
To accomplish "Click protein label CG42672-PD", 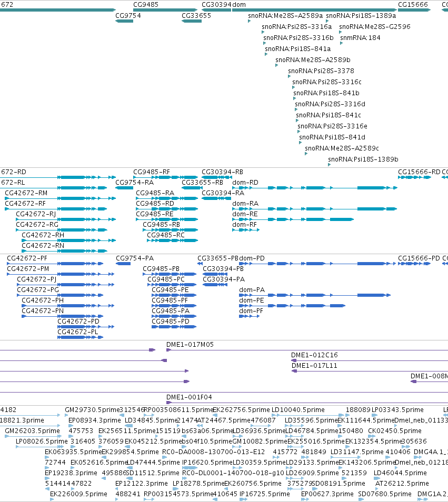I will pos(78,322).
